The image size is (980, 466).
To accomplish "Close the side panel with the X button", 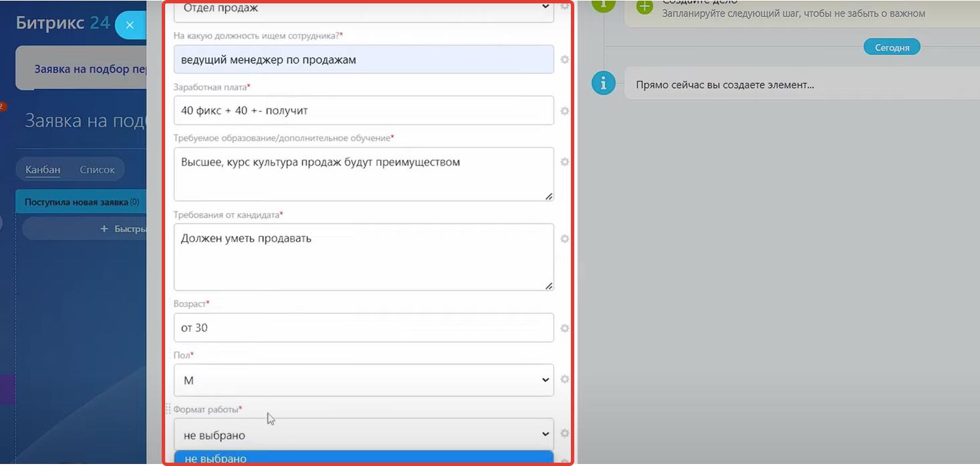I will click(130, 25).
